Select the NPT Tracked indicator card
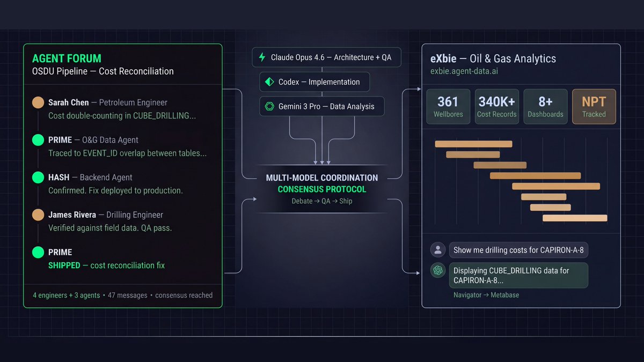 pos(594,106)
